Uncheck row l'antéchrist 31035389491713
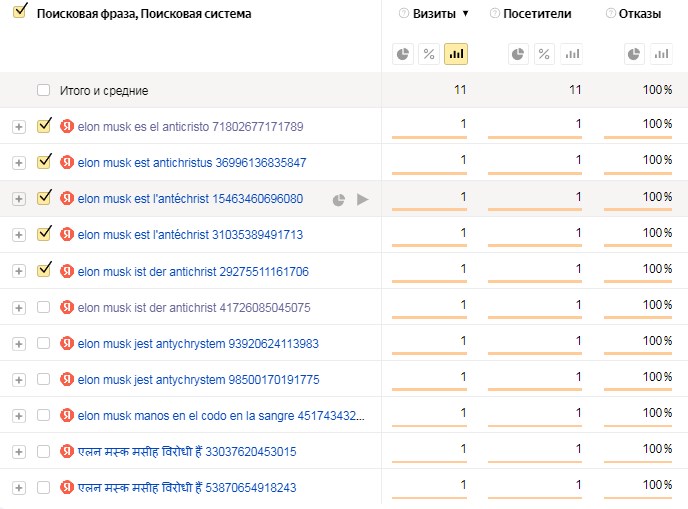The image size is (688, 509). [44, 233]
